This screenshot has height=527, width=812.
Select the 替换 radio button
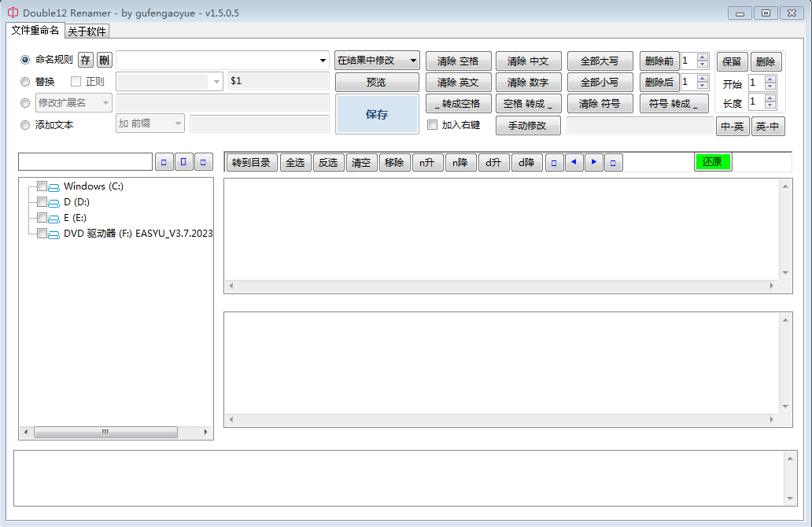point(25,82)
